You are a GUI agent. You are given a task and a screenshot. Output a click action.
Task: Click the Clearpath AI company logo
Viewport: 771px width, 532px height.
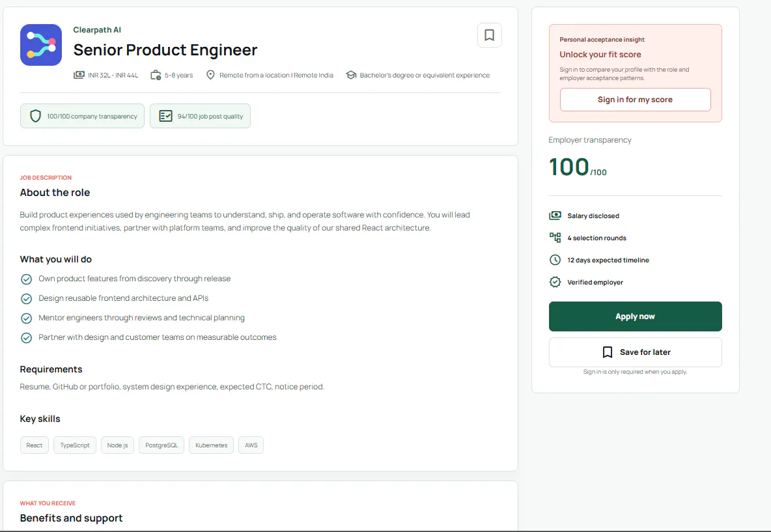(x=41, y=45)
